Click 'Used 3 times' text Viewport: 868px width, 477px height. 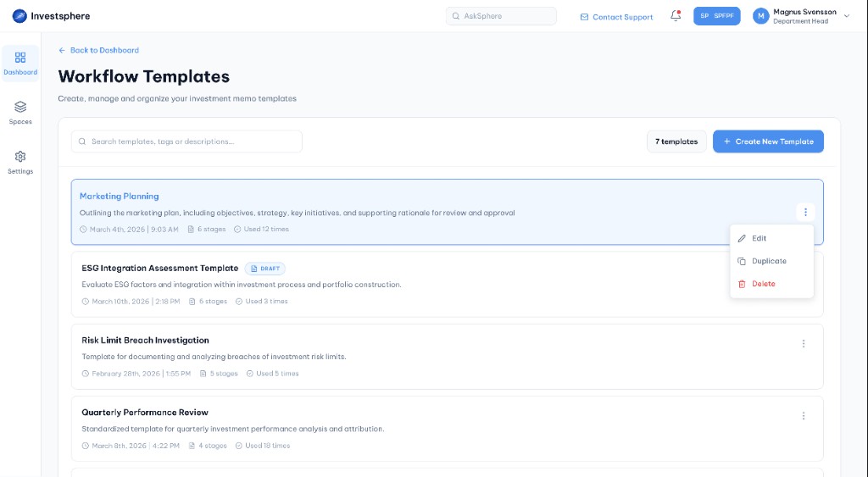point(267,302)
